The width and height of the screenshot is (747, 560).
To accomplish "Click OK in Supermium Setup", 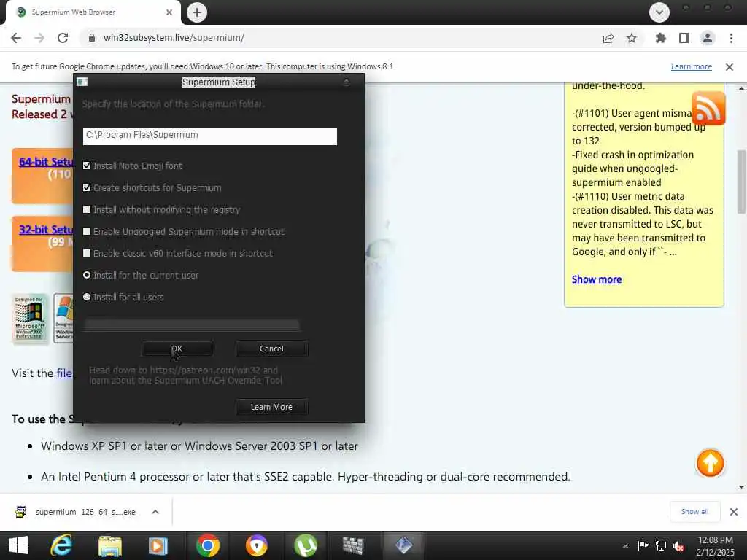I will 177,349.
